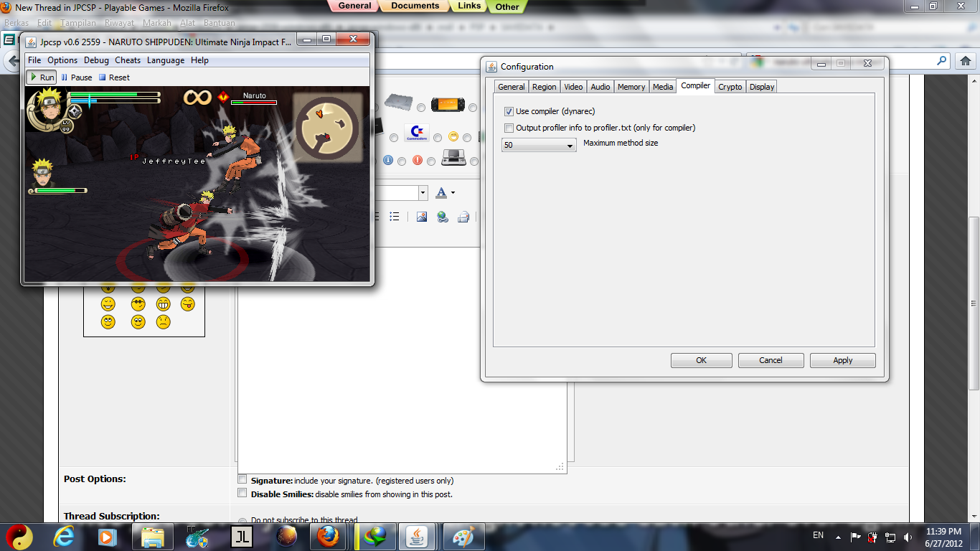Open the File menu in Jpcsp
Image resolution: width=980 pixels, height=551 pixels.
34,60
